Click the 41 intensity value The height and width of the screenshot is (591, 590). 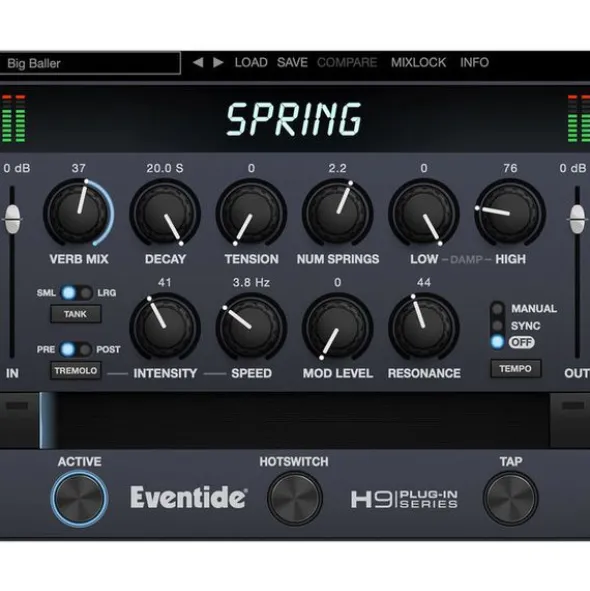pos(165,282)
